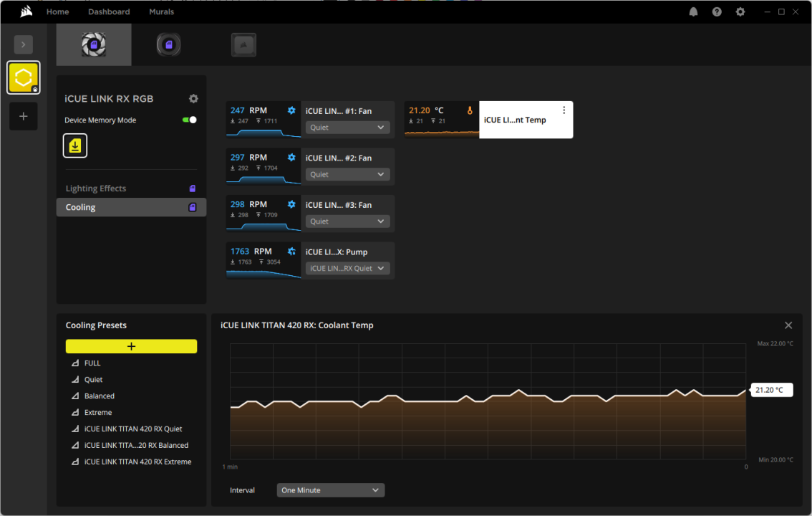The width and height of the screenshot is (812, 516).
Task: Disable Device Memory Mode
Action: click(189, 120)
